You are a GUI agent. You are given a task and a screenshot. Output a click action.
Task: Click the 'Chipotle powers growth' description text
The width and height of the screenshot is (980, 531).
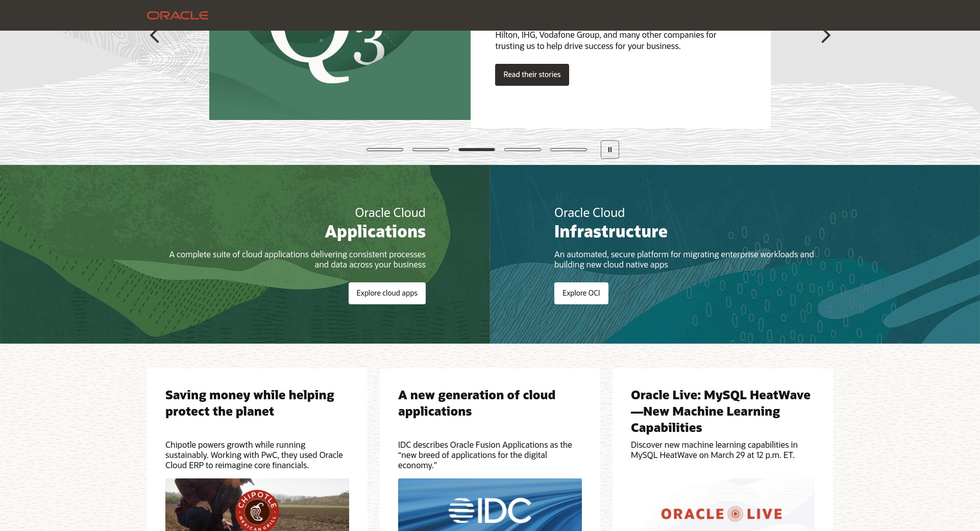pyautogui.click(x=254, y=455)
